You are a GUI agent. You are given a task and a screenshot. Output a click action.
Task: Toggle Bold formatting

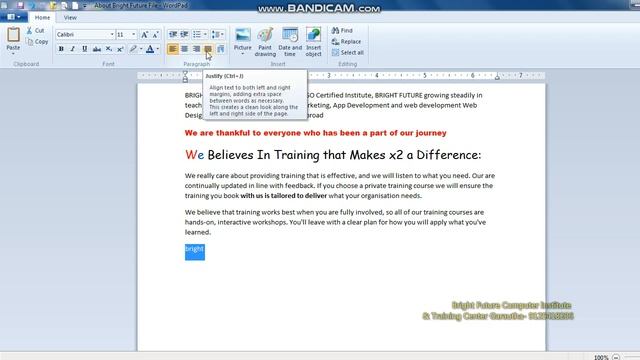tap(61, 49)
